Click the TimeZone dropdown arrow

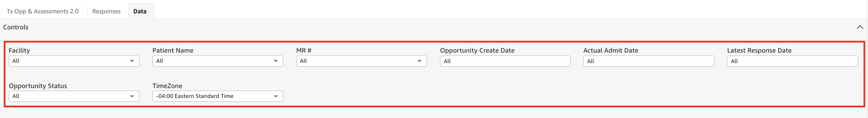[x=276, y=96]
